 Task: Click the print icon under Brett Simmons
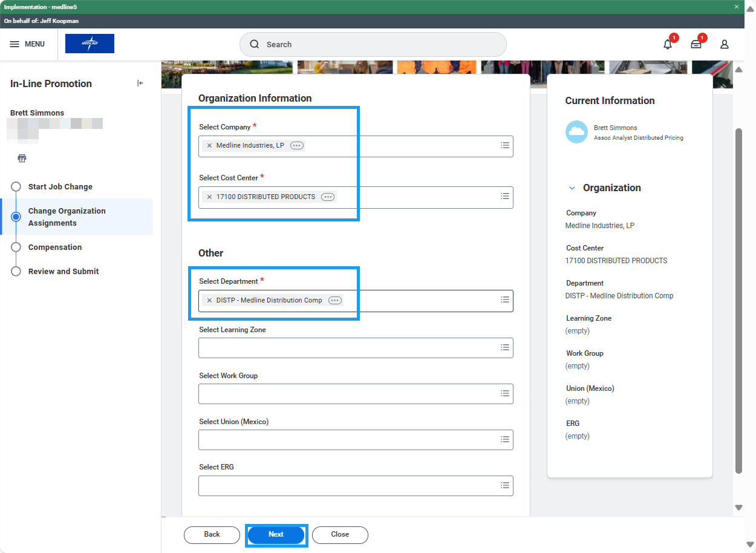tap(22, 159)
